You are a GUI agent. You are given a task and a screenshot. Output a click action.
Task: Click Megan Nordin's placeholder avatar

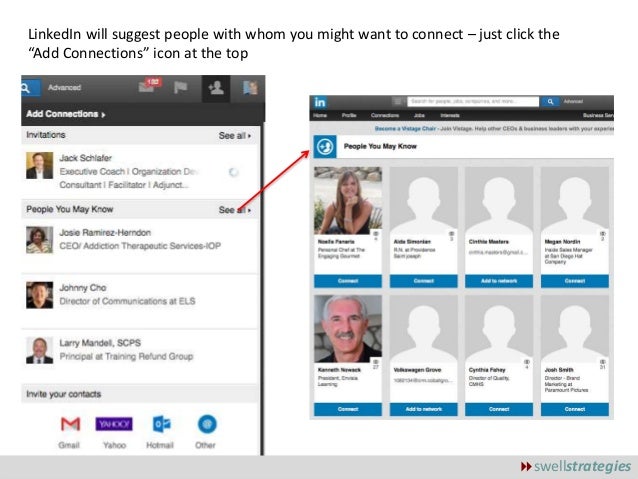click(575, 200)
